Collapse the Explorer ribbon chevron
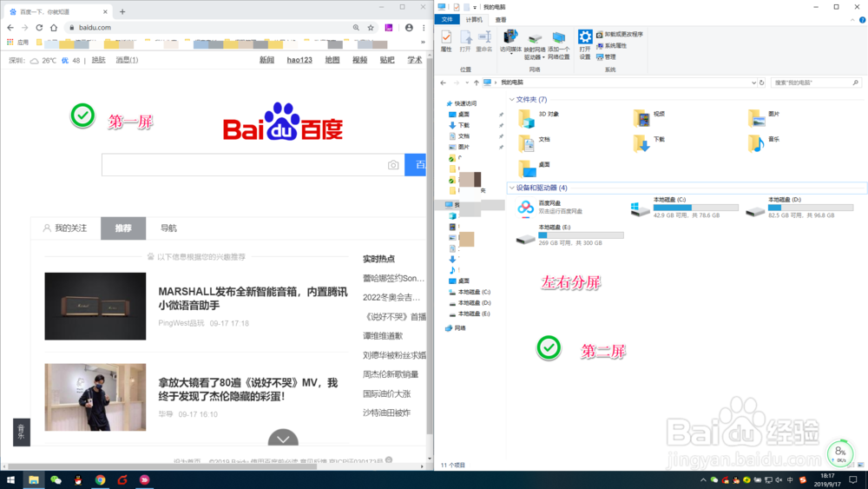 [852, 20]
